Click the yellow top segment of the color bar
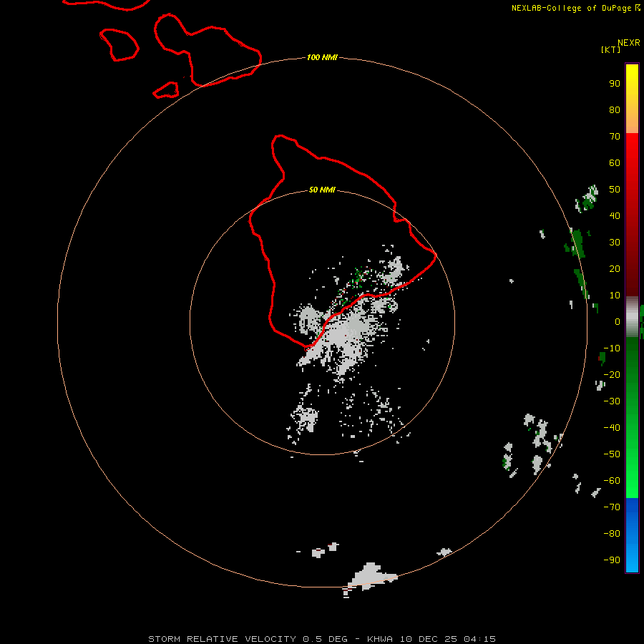Screen dimensions: 644x644 pyautogui.click(x=632, y=99)
